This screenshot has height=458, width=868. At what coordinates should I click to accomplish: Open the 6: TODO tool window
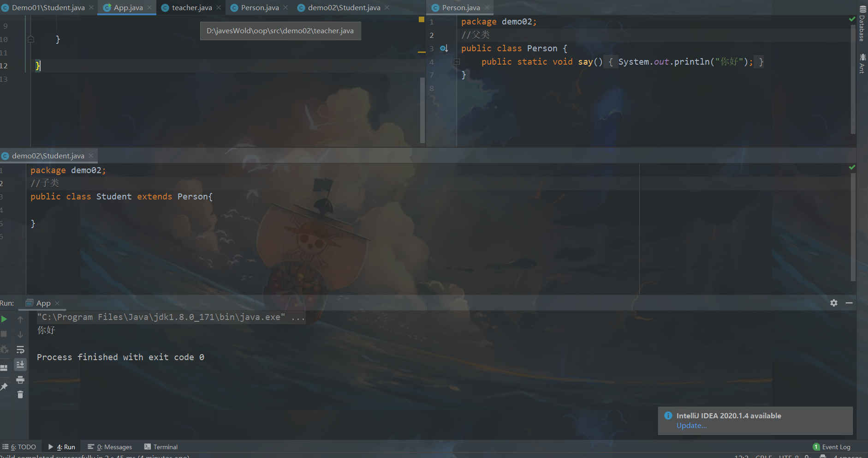(19, 447)
